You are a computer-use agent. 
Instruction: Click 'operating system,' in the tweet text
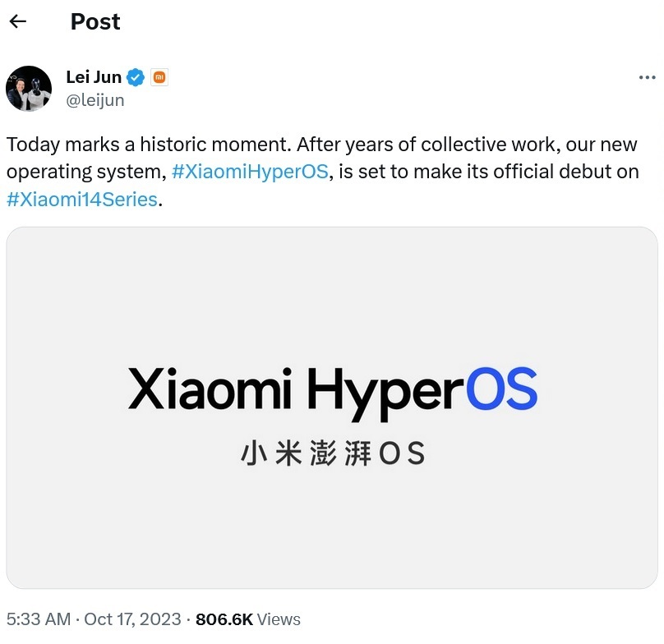86,172
